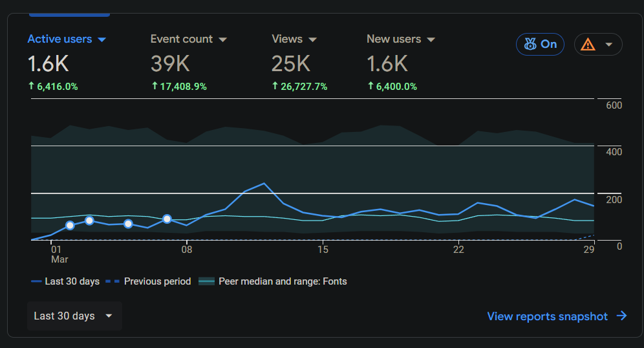Select the 39K Event count value

(170, 64)
